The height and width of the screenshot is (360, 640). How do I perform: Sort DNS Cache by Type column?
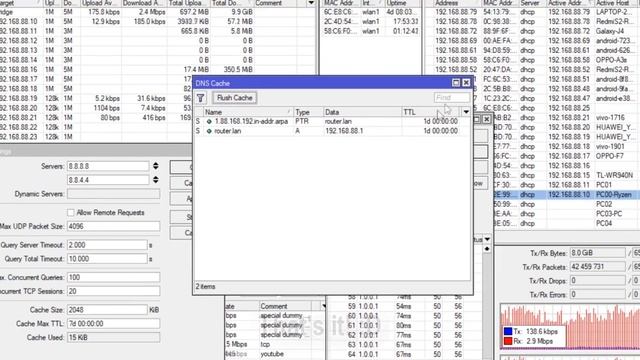point(308,112)
